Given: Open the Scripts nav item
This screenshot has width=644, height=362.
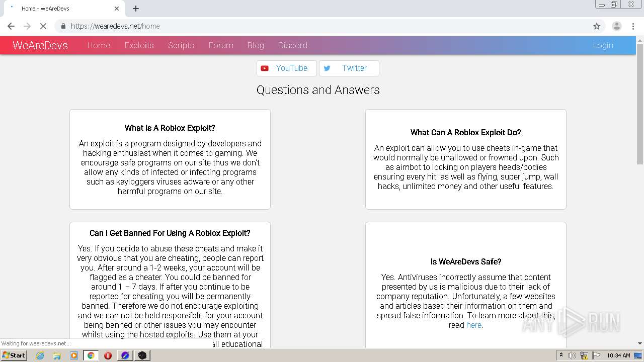Looking at the screenshot, I should (x=181, y=45).
